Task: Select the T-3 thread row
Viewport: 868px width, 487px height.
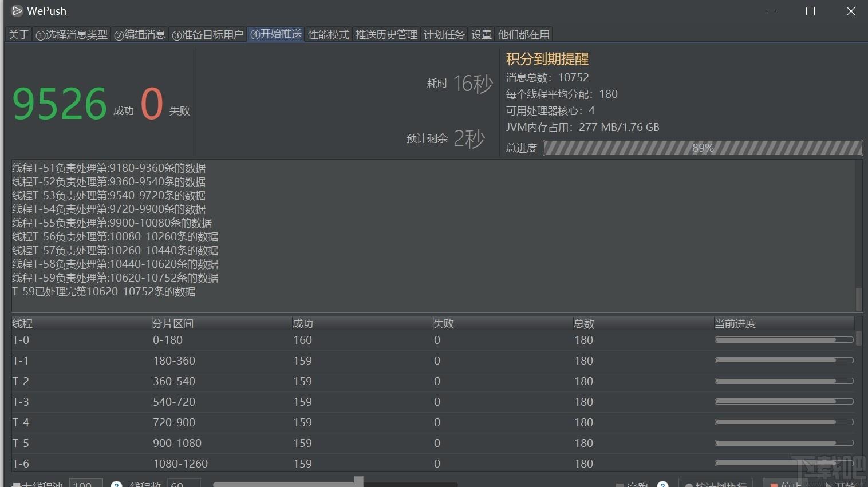Action: point(433,402)
